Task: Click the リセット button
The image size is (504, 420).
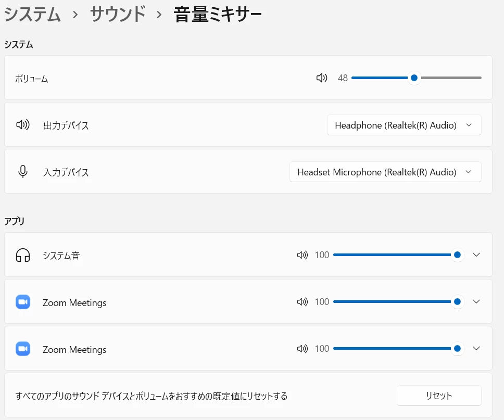Action: [x=439, y=396]
